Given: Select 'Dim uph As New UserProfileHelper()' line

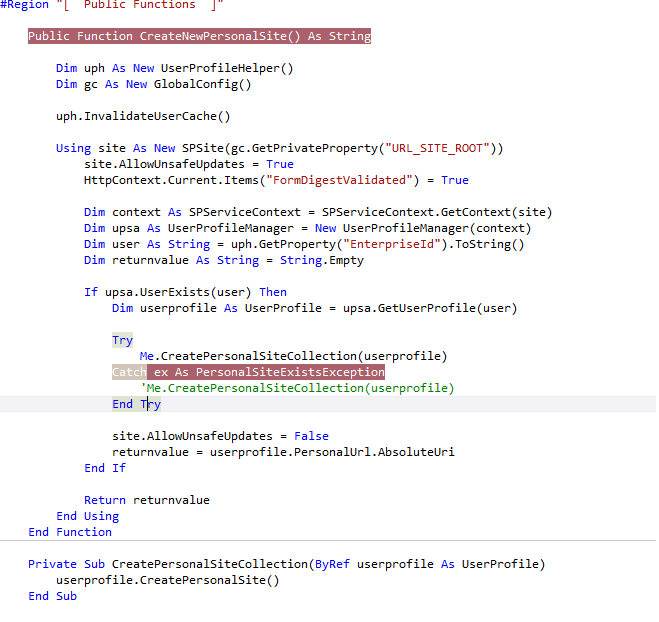Looking at the screenshot, I should (174, 68).
